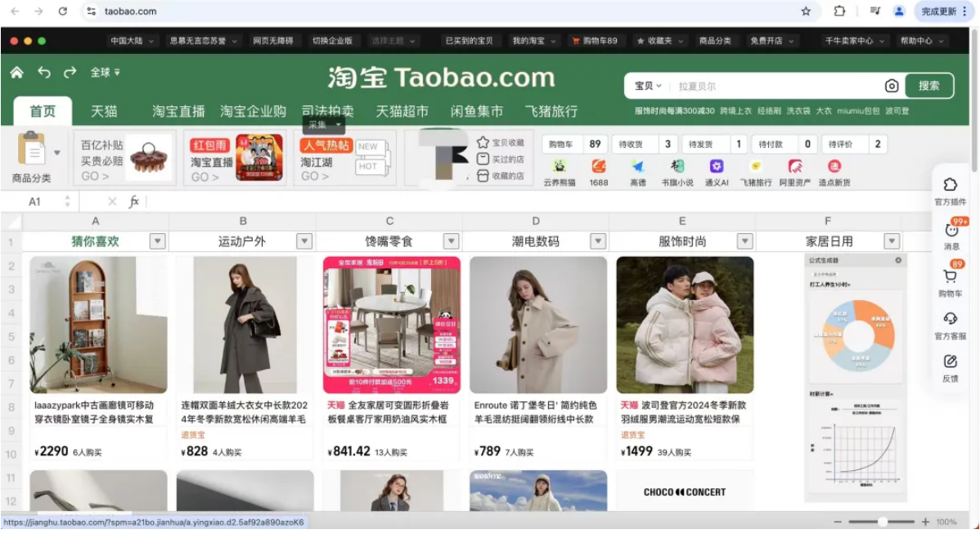Switch to the 天猫 tab

(104, 111)
